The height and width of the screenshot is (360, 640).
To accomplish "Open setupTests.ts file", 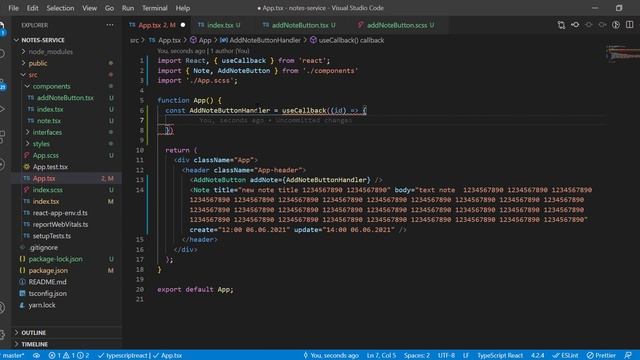I will [67, 236].
